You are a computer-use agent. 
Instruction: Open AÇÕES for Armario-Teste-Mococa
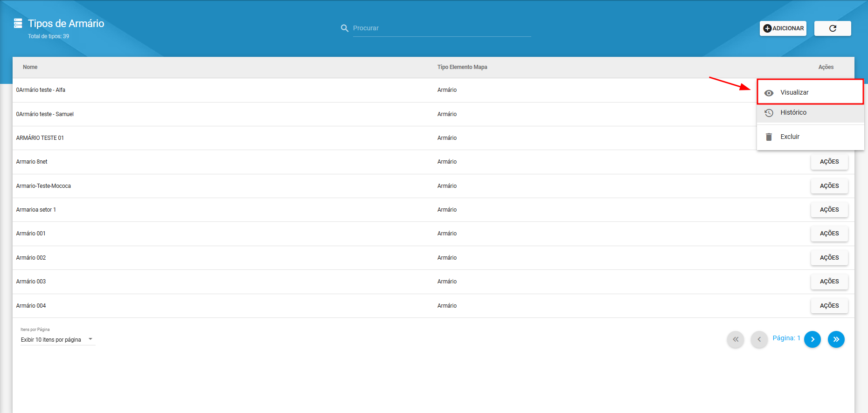[829, 186]
